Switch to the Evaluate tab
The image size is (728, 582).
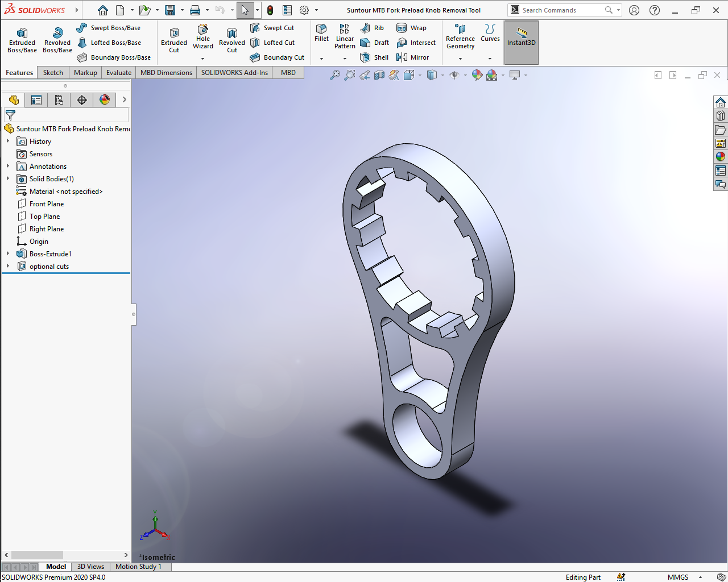coord(119,73)
